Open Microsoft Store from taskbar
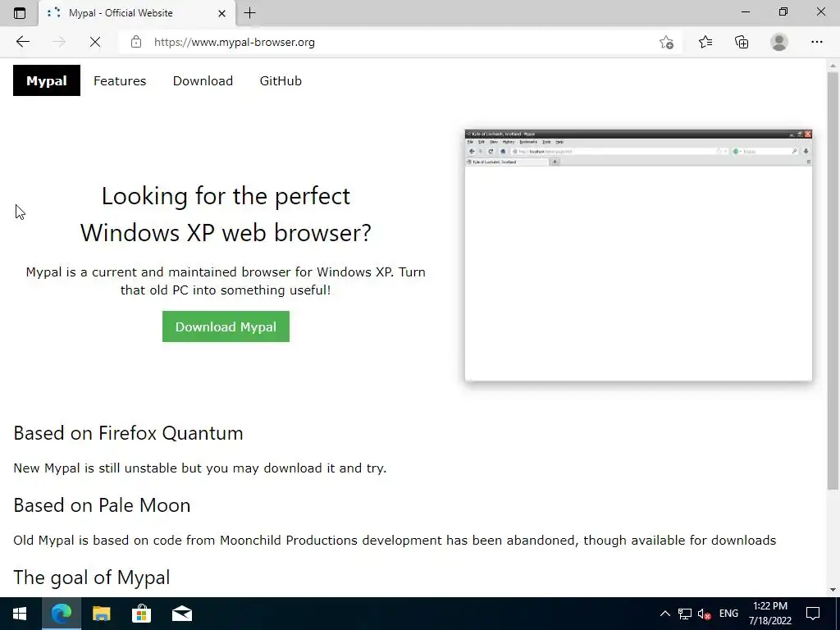840x630 pixels. click(x=141, y=614)
